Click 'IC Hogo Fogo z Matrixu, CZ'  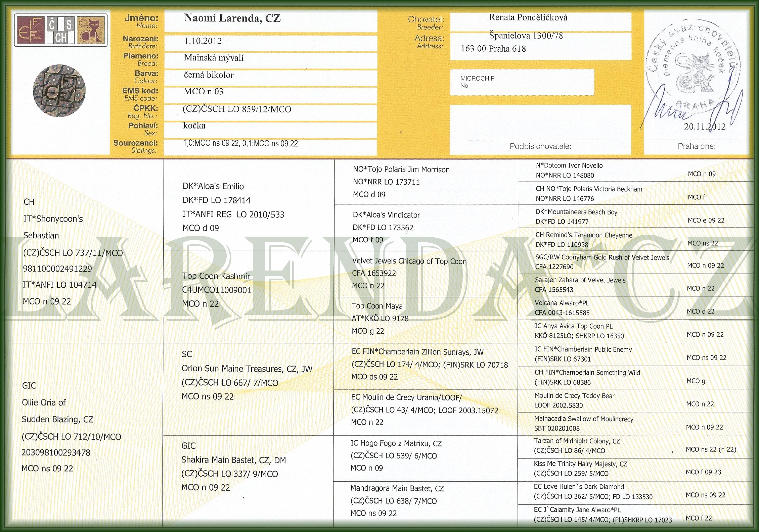[x=396, y=443]
